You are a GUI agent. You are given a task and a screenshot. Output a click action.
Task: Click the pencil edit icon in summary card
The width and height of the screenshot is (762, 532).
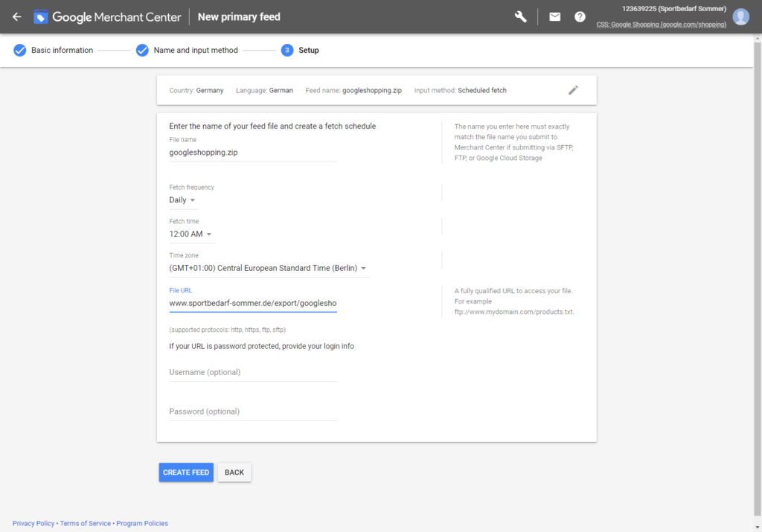pos(573,90)
